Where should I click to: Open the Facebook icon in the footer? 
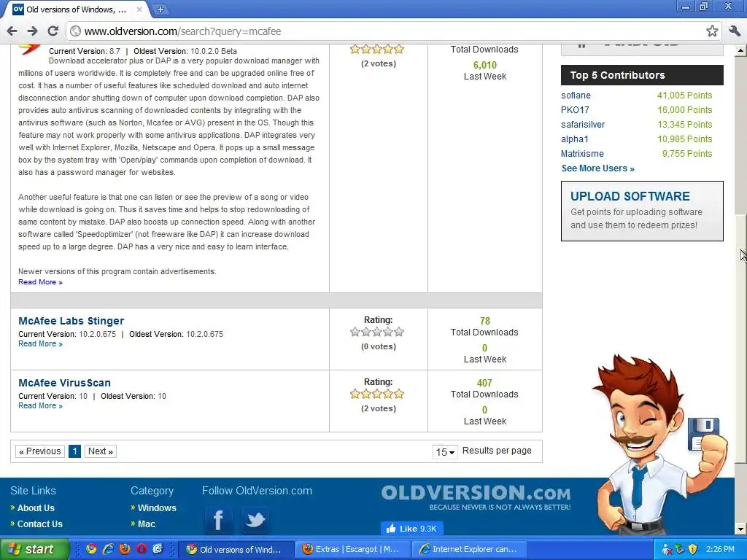point(218,519)
